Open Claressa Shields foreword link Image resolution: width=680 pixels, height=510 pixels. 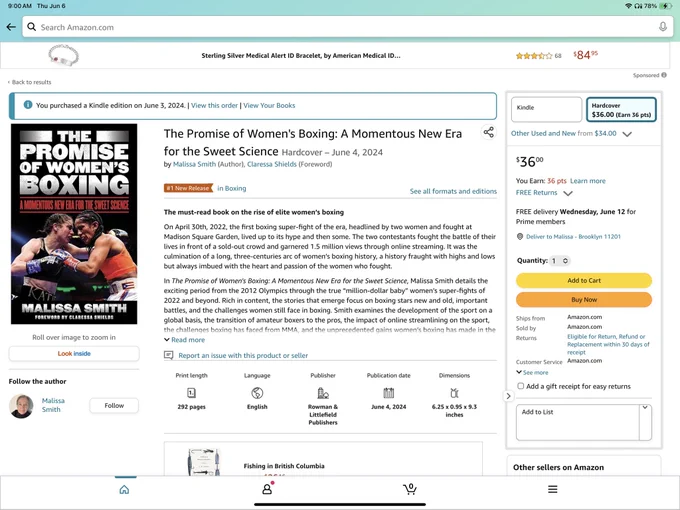(x=272, y=164)
